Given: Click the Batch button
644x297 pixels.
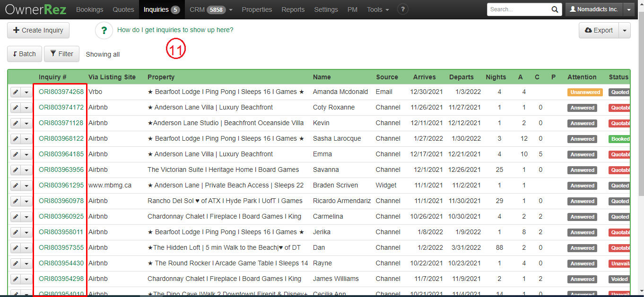Looking at the screenshot, I should point(25,54).
